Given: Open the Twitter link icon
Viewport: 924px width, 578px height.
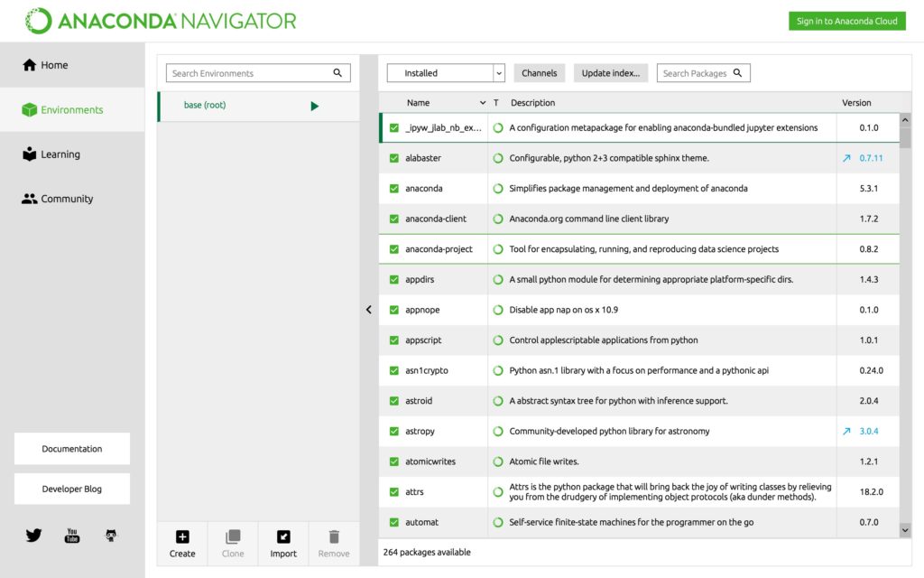Looking at the screenshot, I should click(33, 535).
